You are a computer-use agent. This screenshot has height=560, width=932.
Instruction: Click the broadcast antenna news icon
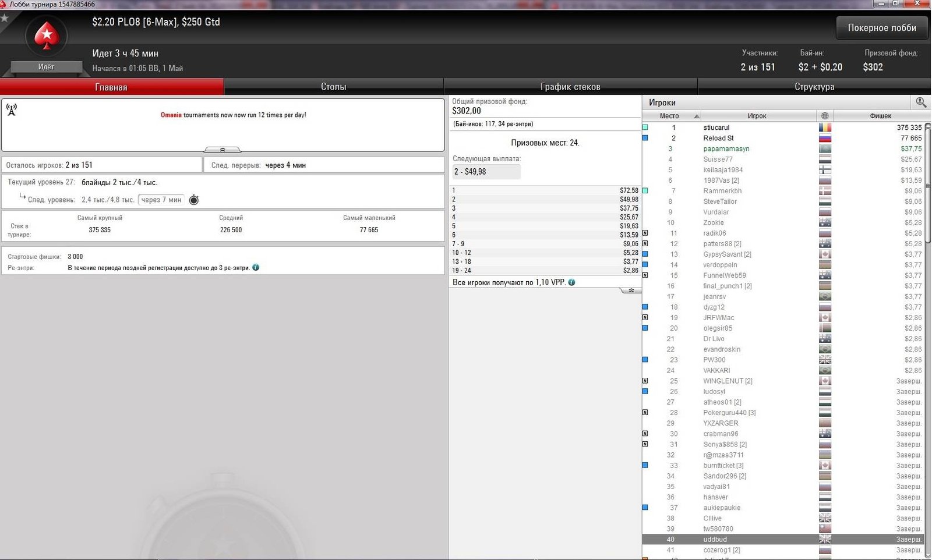pos(12,109)
